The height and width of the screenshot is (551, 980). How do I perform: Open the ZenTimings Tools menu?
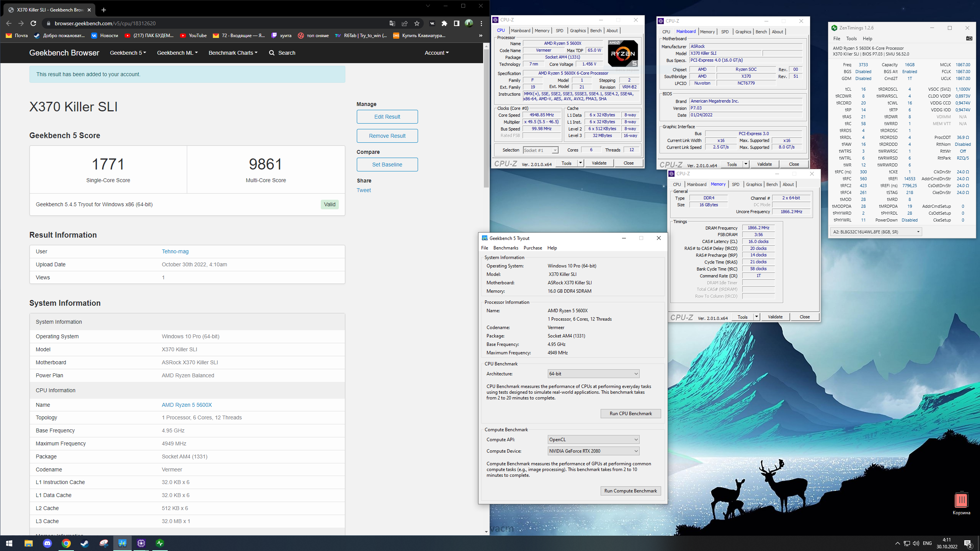pos(851,39)
